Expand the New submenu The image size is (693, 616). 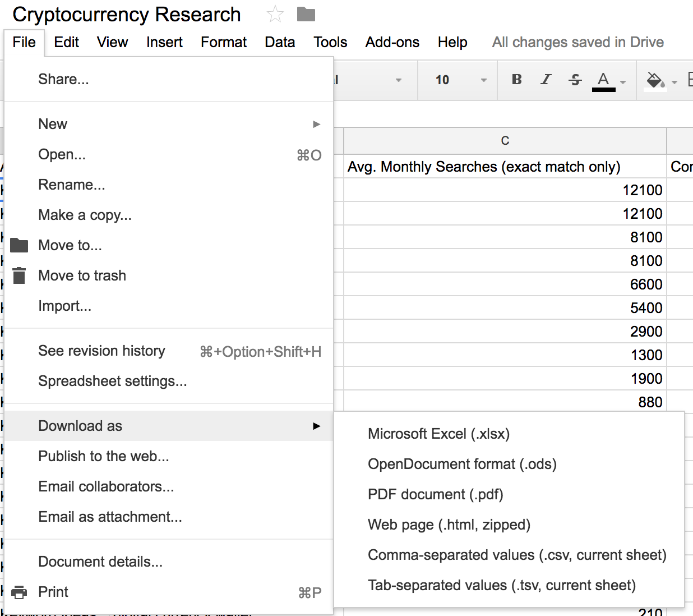tap(317, 123)
